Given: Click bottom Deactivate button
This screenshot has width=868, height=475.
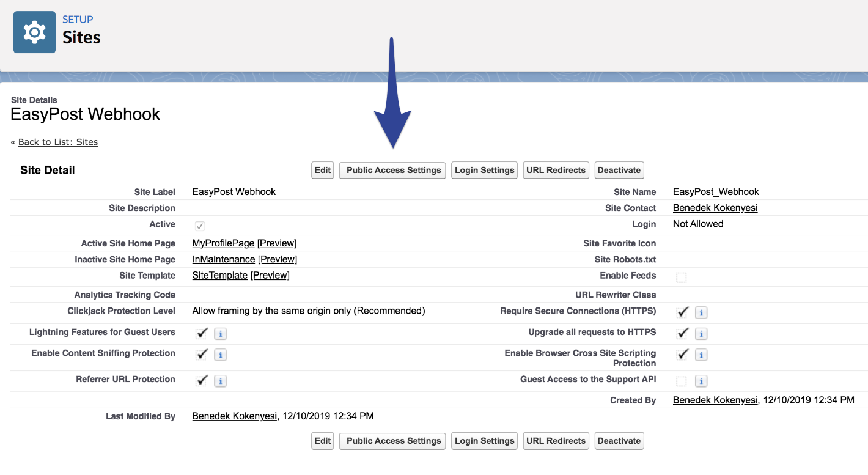Looking at the screenshot, I should pyautogui.click(x=619, y=441).
